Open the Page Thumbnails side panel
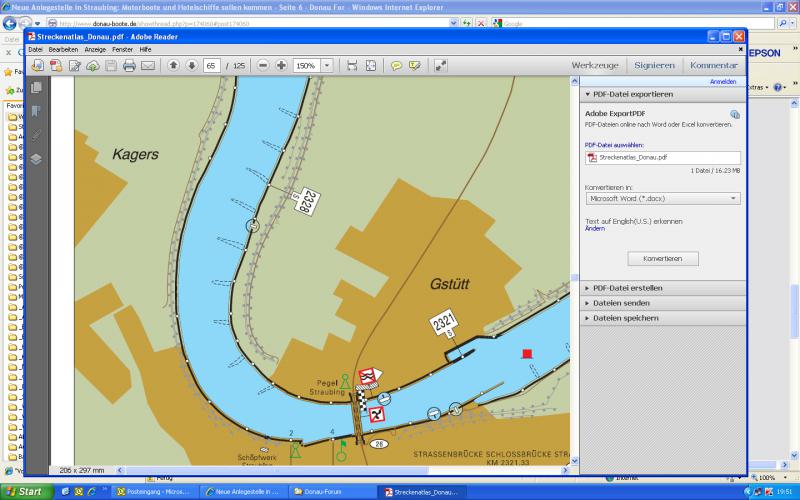This screenshot has width=800, height=500. tap(37, 88)
